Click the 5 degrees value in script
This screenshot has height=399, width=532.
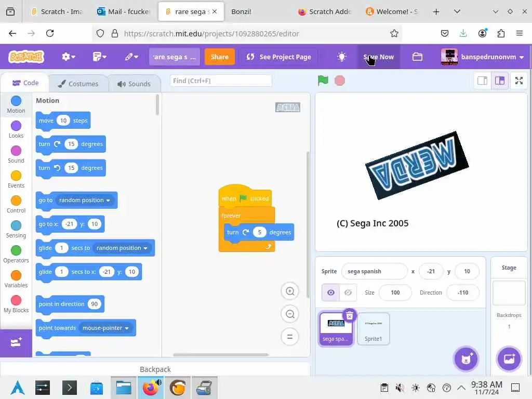point(260,232)
